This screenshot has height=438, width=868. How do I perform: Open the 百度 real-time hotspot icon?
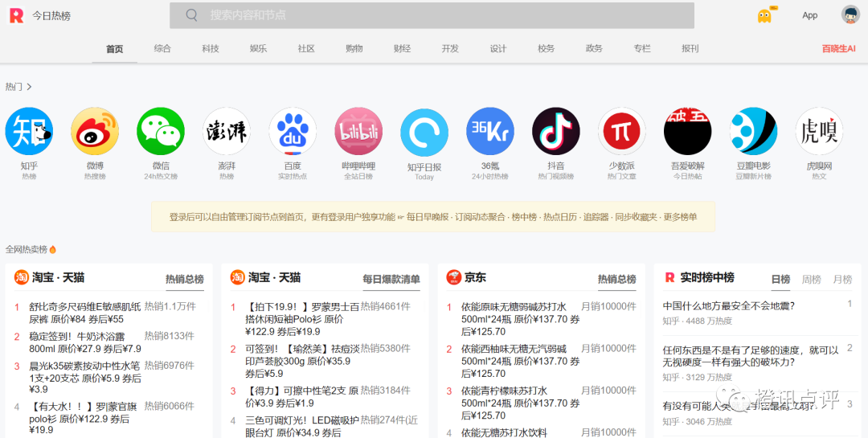pos(293,131)
